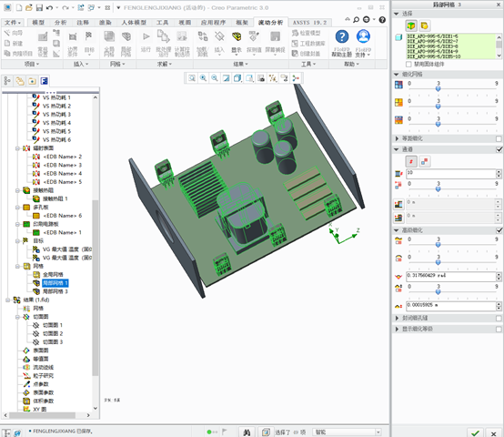Toggle the 高级细化 section checkbox
The image size is (504, 437).
(x=499, y=230)
